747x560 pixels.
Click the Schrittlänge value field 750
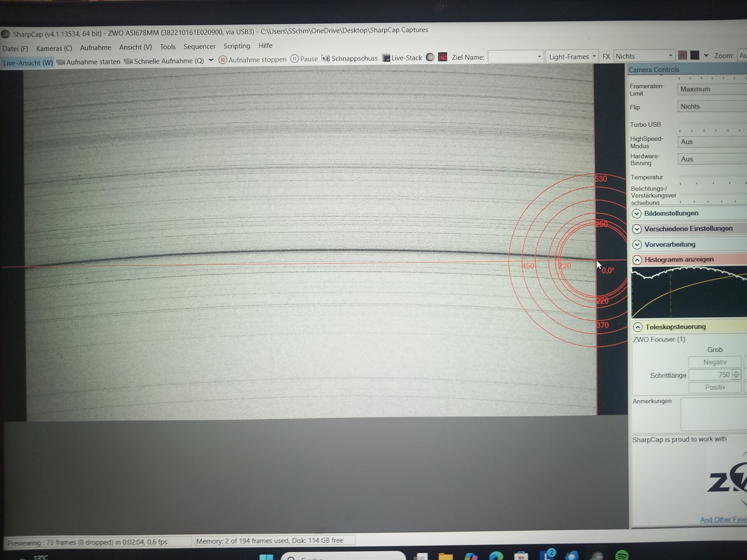tap(710, 375)
